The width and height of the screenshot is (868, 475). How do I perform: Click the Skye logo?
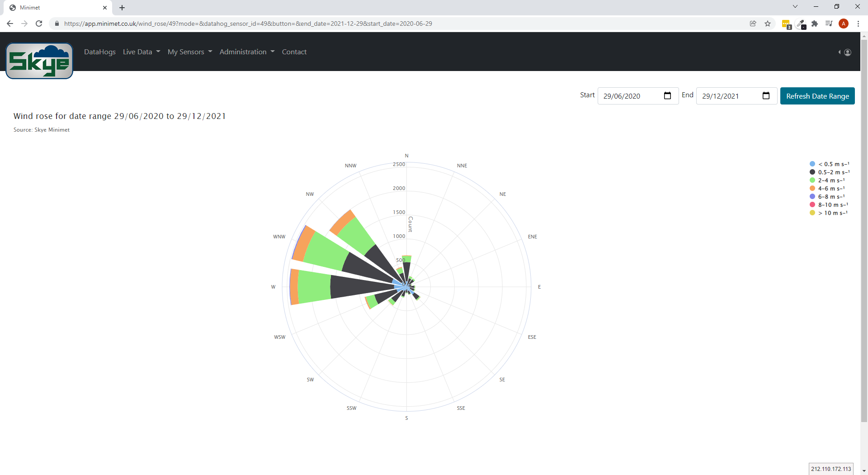39,61
